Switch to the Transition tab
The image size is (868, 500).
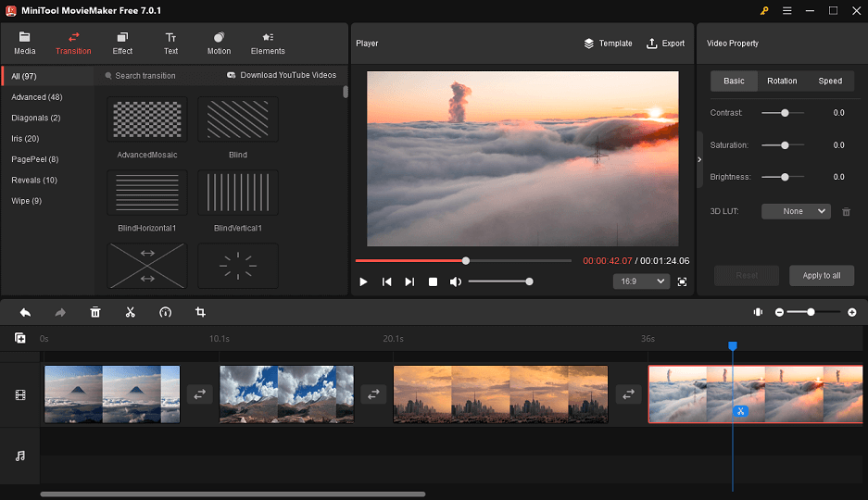[73, 44]
